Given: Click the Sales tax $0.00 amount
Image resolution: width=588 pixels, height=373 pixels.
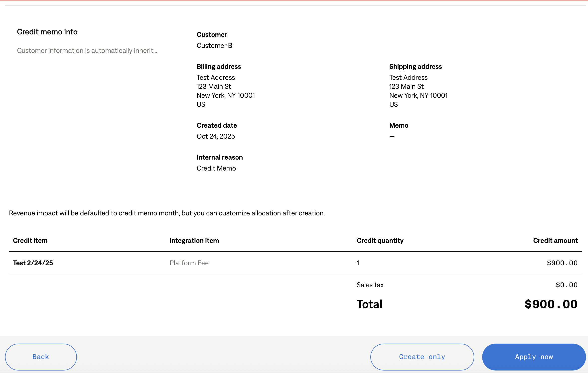Looking at the screenshot, I should coord(567,285).
